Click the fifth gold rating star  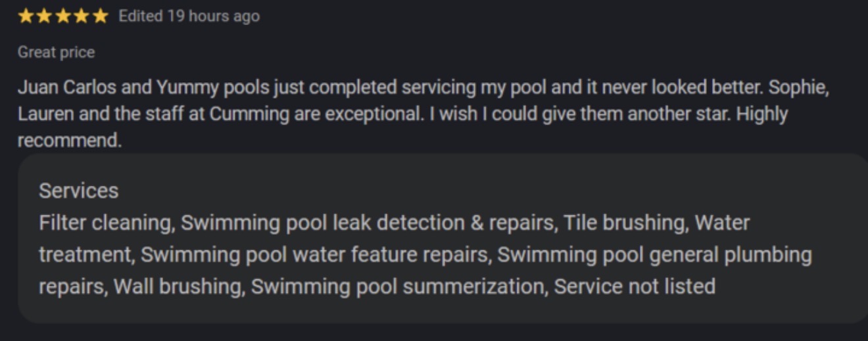click(100, 16)
